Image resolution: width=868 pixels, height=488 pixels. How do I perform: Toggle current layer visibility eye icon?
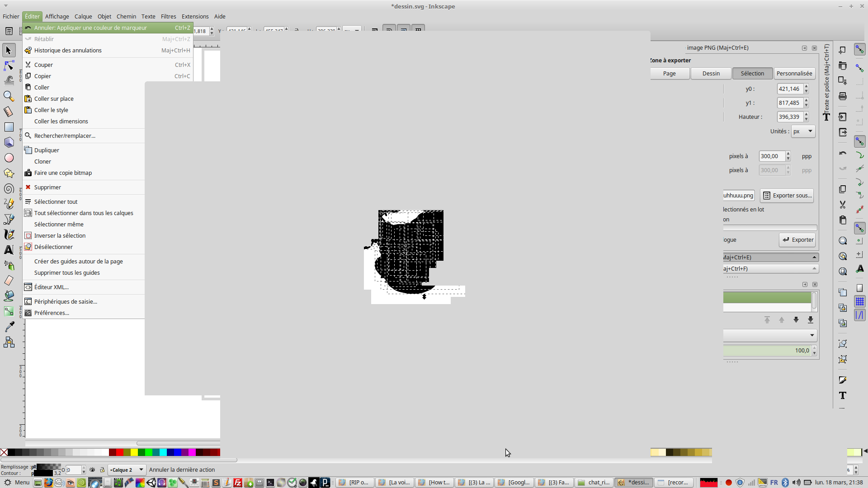92,470
